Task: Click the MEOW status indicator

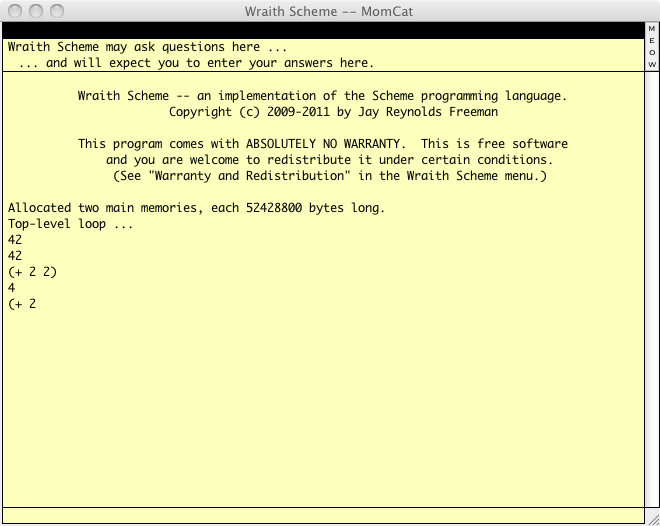Action: click(652, 47)
